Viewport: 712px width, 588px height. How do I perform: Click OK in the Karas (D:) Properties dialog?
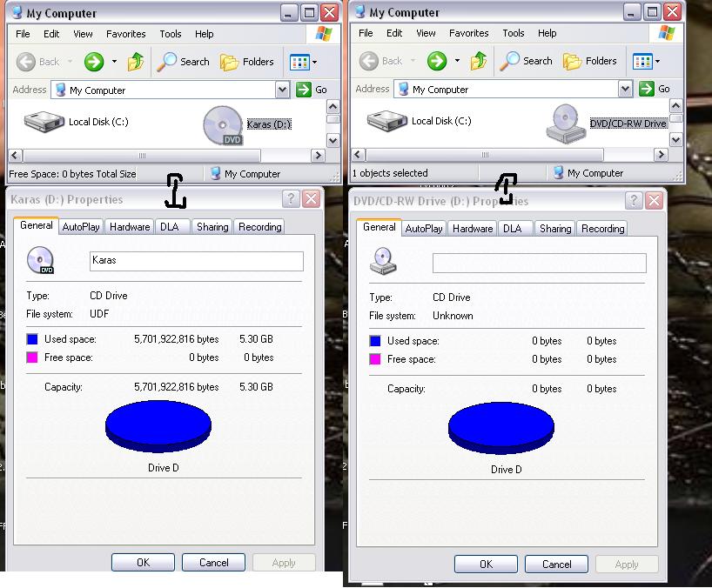coord(143,562)
